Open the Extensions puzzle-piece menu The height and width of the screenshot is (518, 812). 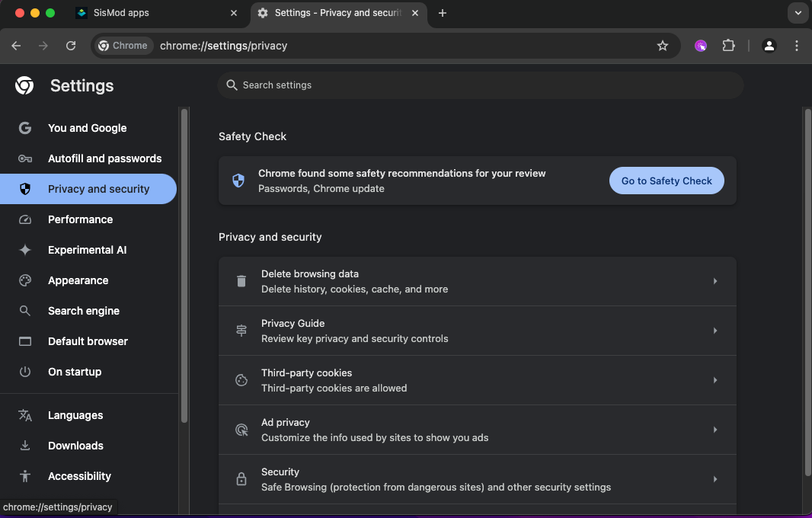coord(729,46)
